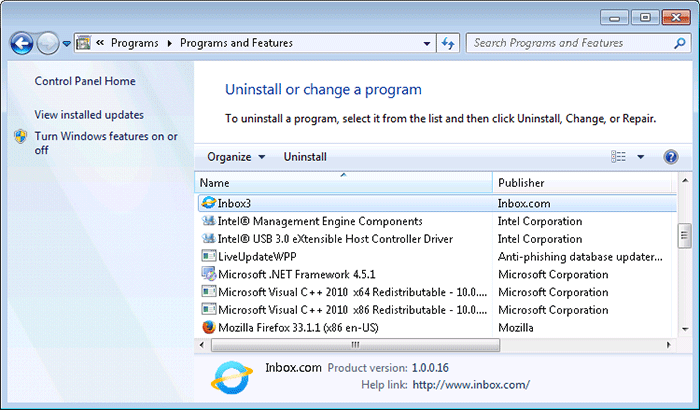Viewport: 700px width, 410px height.
Task: Click the LiveUpdateWPP program icon
Action: pyautogui.click(x=208, y=256)
